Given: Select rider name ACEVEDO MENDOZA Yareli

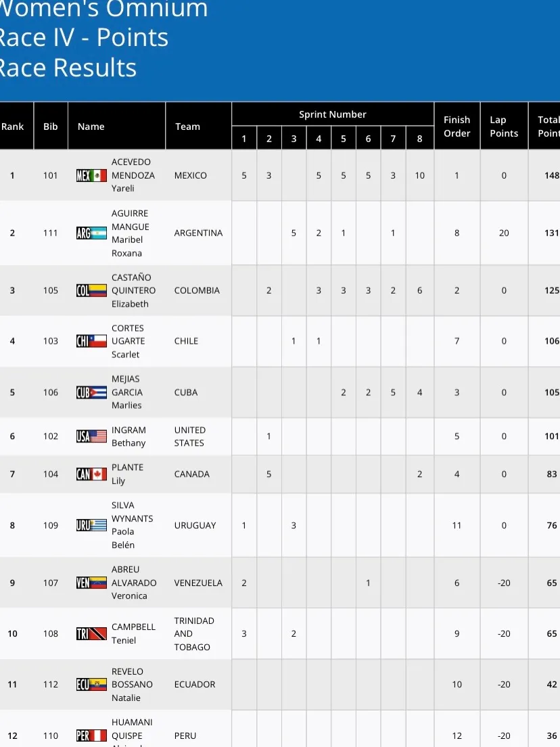Looking at the screenshot, I should pos(133,175).
